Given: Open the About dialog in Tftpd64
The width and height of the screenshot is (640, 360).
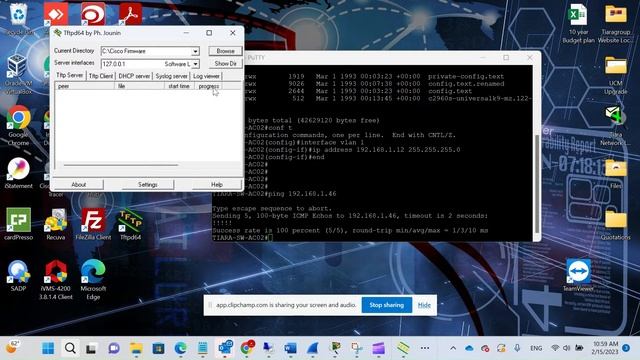Looking at the screenshot, I should [x=78, y=184].
